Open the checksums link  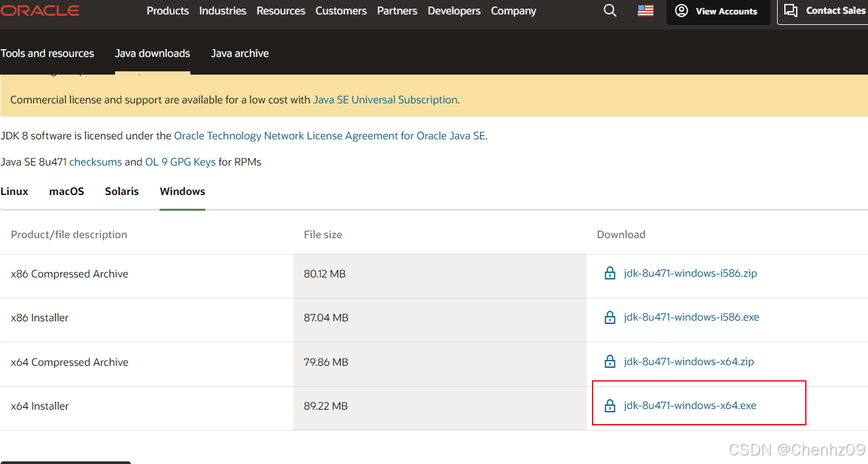(x=95, y=162)
